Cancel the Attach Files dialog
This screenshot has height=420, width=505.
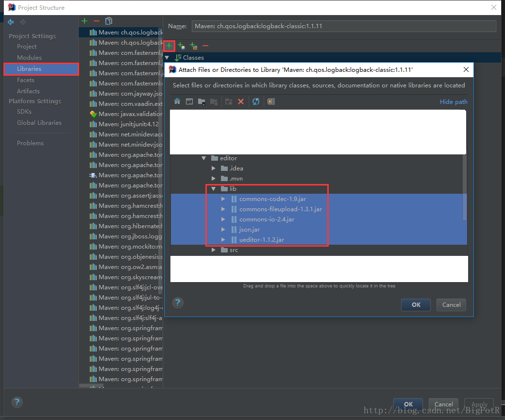point(451,305)
